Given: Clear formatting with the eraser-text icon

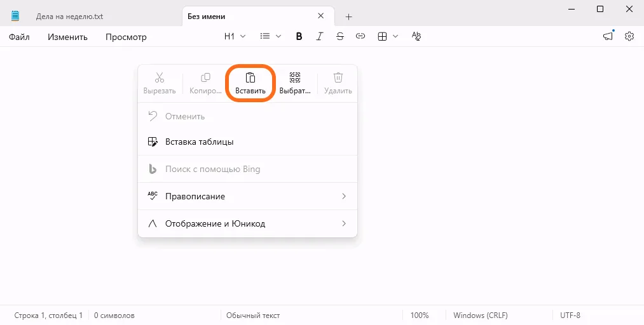Looking at the screenshot, I should point(416,36).
